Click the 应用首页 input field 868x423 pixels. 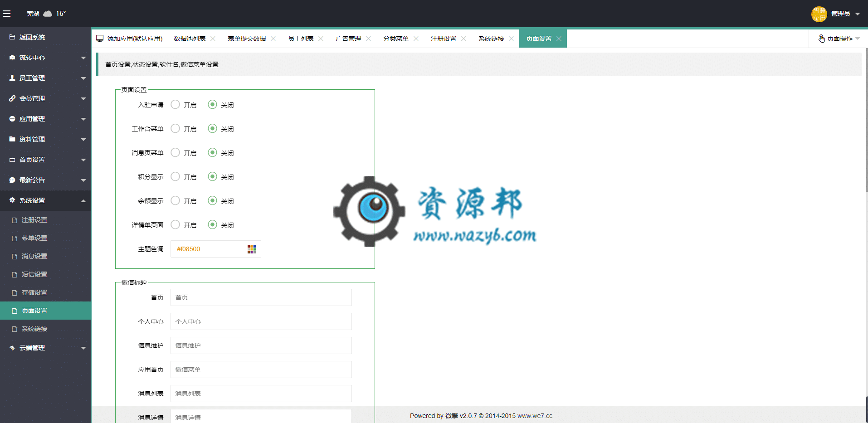(x=261, y=370)
